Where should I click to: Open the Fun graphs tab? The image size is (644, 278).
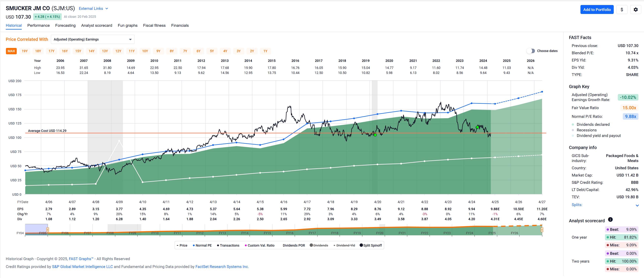coord(127,25)
